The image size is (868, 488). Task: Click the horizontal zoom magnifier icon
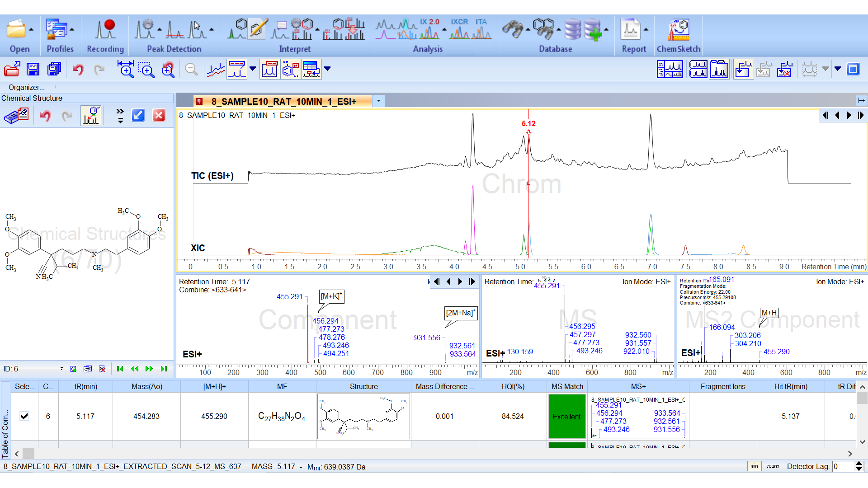[126, 69]
